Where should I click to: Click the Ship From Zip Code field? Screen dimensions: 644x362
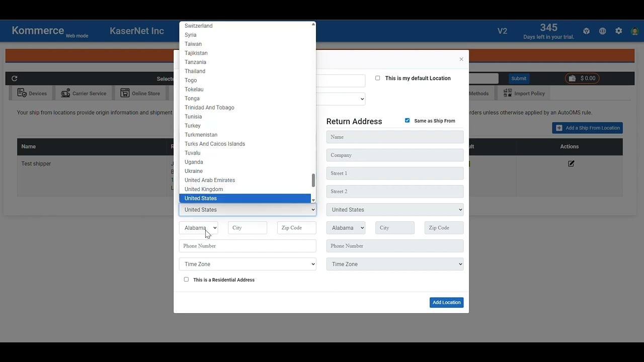(x=297, y=228)
